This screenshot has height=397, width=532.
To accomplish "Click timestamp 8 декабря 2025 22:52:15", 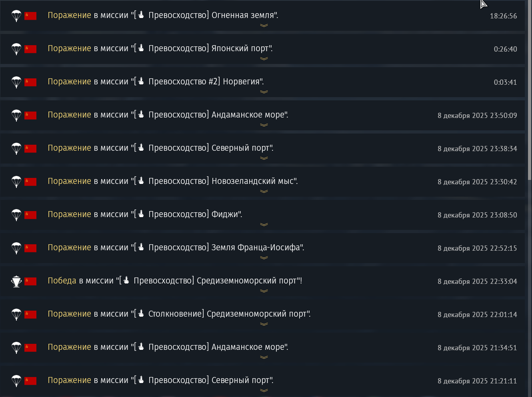I will coord(477,248).
